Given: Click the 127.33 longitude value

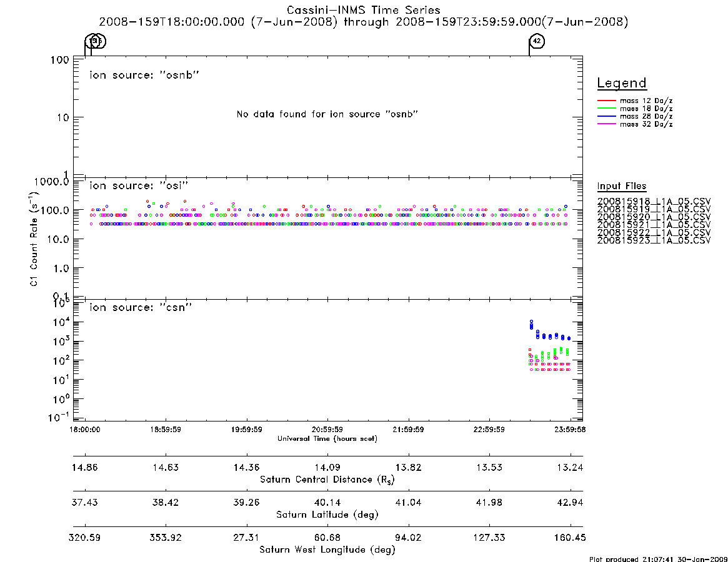Looking at the screenshot, I should [x=489, y=538].
